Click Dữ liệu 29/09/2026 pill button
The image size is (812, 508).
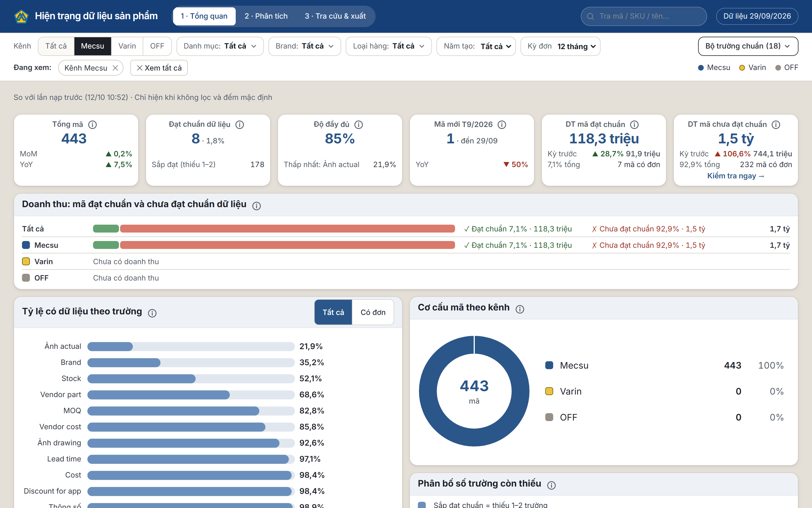coord(757,16)
